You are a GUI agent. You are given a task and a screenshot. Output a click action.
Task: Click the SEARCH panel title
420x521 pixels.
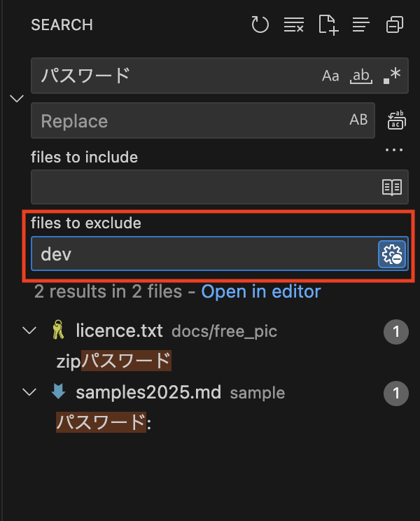coord(62,25)
